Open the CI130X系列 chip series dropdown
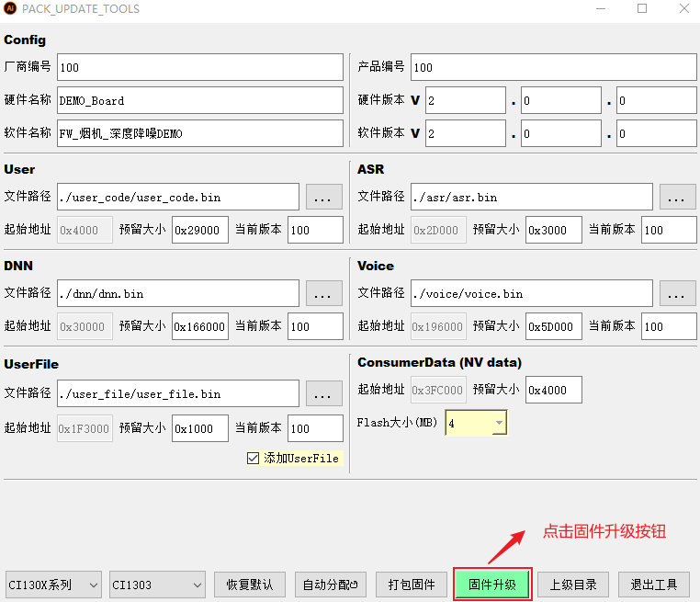 tap(53, 585)
